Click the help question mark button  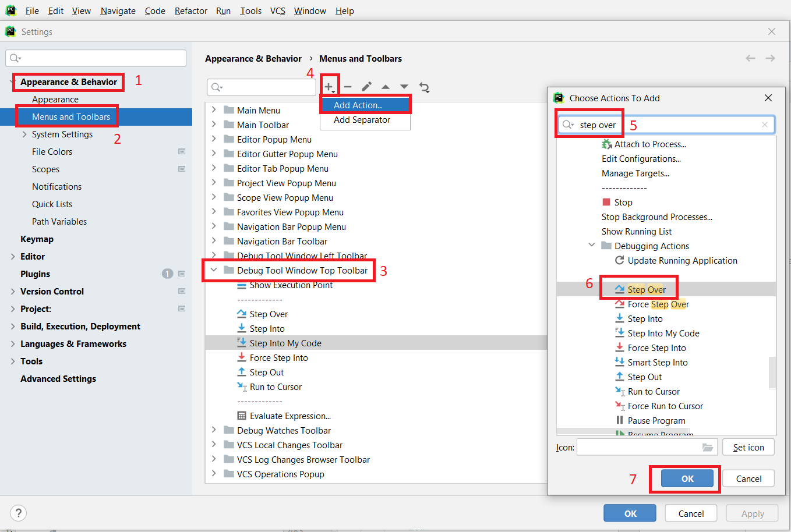point(19,513)
